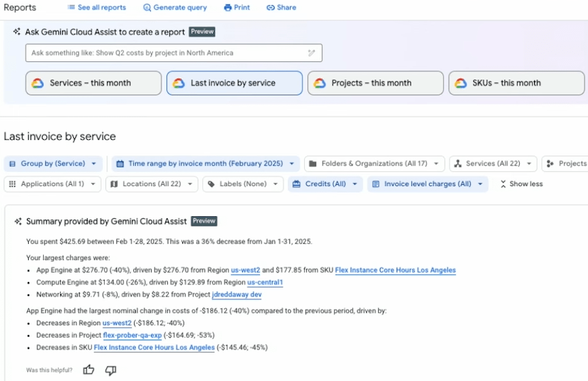588x381 pixels.
Task: Open the Applications (All 1) dropdown
Action: pyautogui.click(x=53, y=184)
